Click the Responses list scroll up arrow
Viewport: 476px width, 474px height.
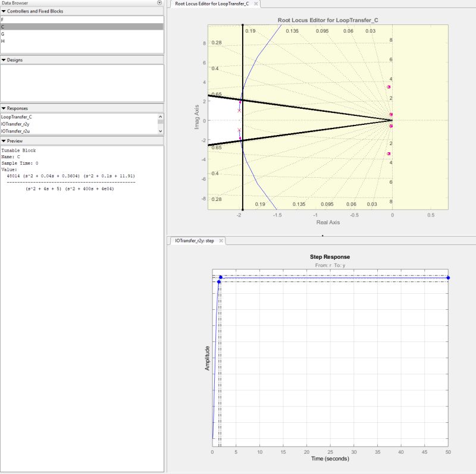coord(160,117)
